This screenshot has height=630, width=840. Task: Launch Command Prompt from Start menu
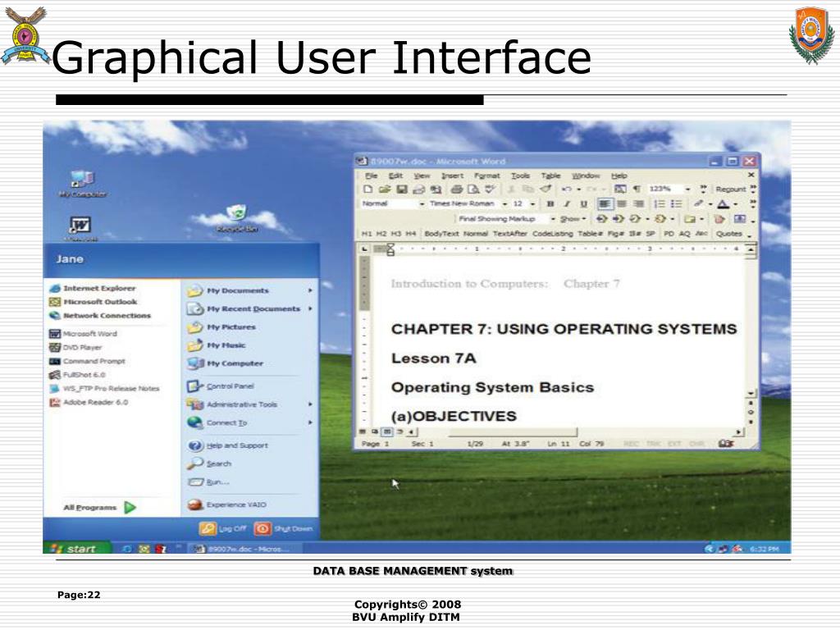click(87, 362)
